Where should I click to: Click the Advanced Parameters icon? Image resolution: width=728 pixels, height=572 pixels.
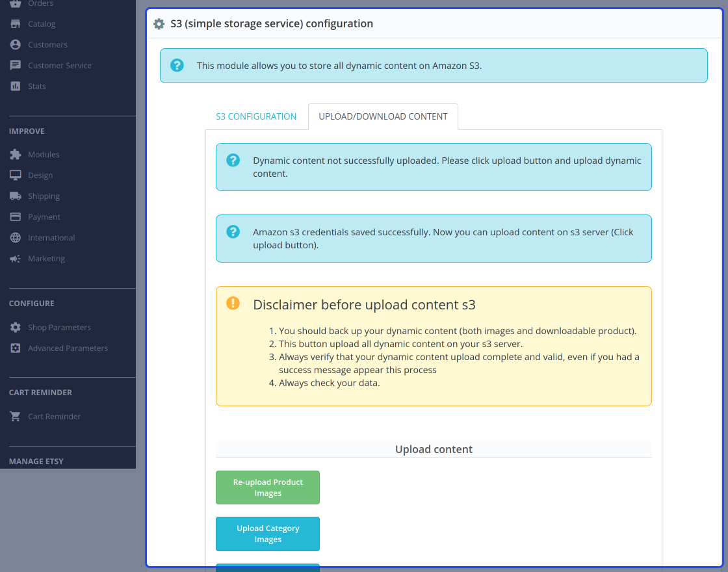[x=16, y=348]
